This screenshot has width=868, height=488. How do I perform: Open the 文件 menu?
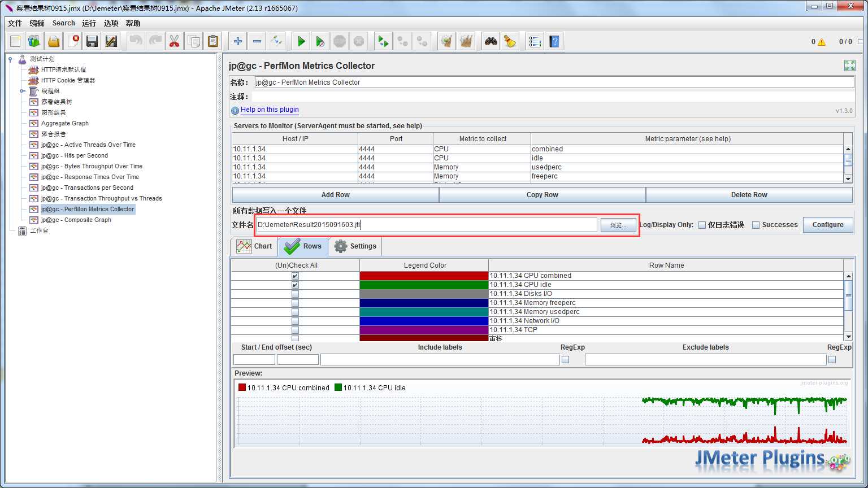[x=15, y=23]
